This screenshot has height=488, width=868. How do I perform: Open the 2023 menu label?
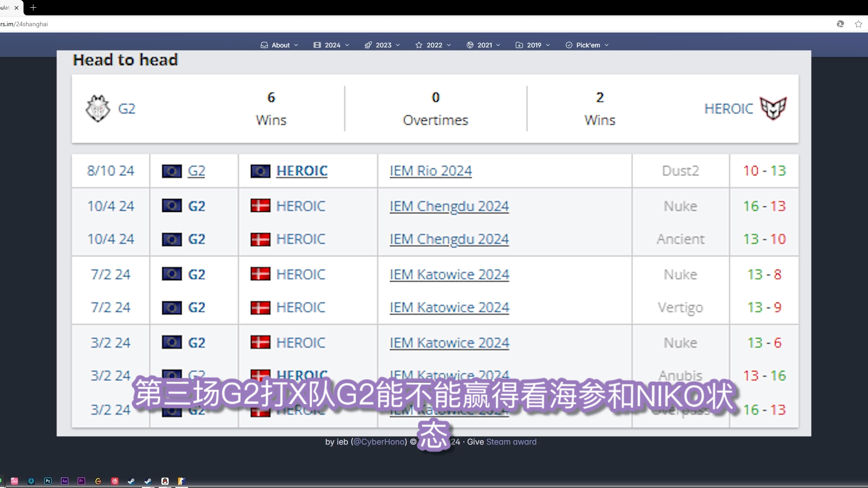[383, 45]
